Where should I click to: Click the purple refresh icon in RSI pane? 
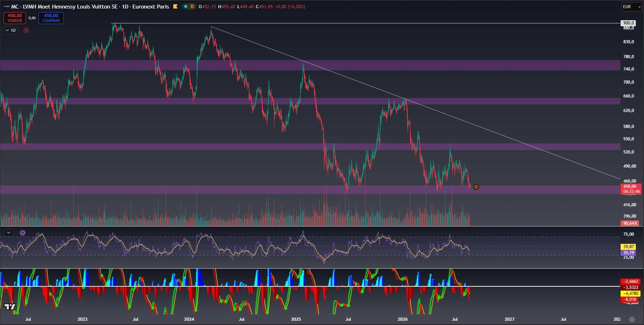(x=23, y=233)
